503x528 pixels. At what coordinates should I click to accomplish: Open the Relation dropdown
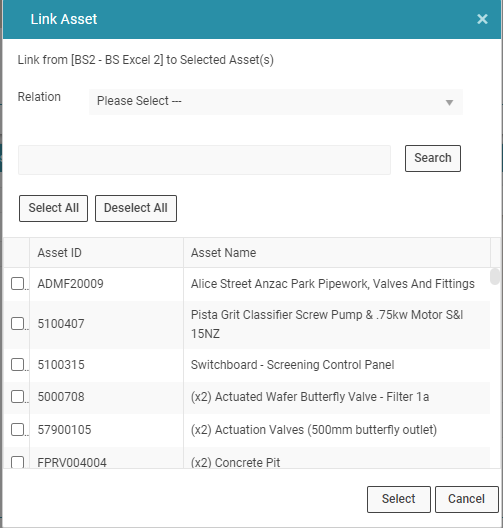point(276,102)
